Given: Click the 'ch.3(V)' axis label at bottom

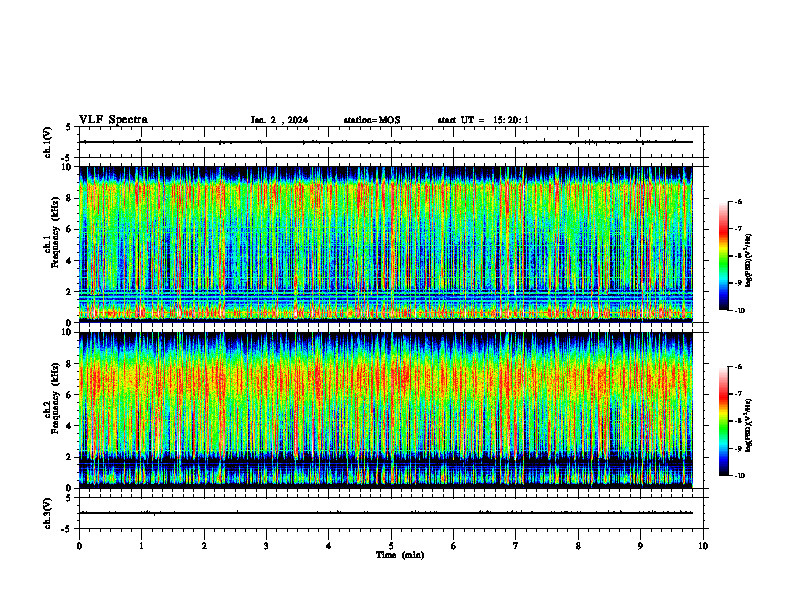Looking at the screenshot, I should 47,513.
